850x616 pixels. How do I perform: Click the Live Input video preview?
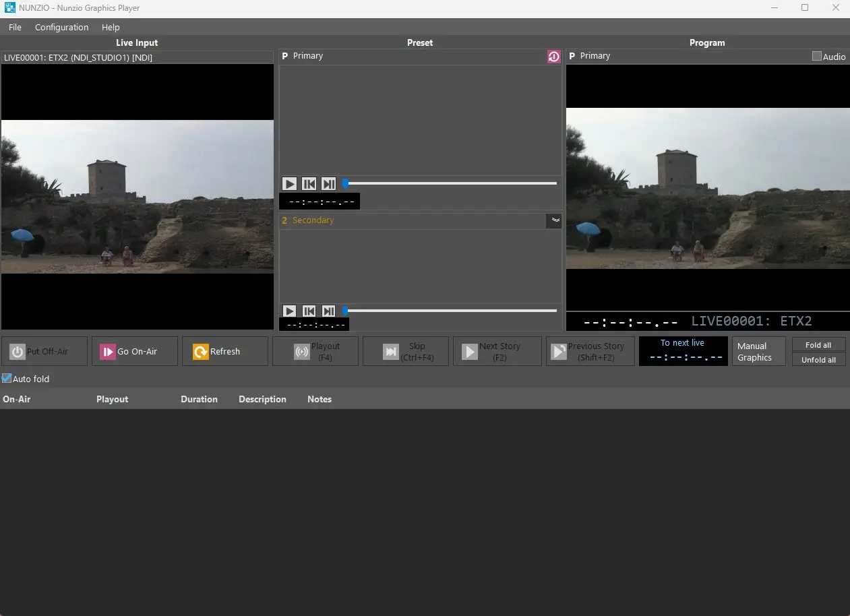(137, 196)
